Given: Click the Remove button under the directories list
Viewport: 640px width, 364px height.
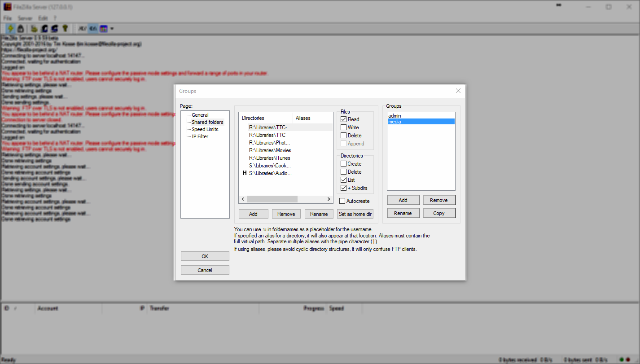Looking at the screenshot, I should (x=286, y=214).
